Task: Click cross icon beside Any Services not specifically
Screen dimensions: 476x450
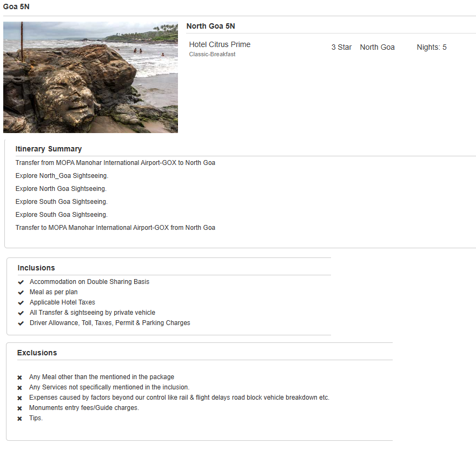Action: click(19, 388)
